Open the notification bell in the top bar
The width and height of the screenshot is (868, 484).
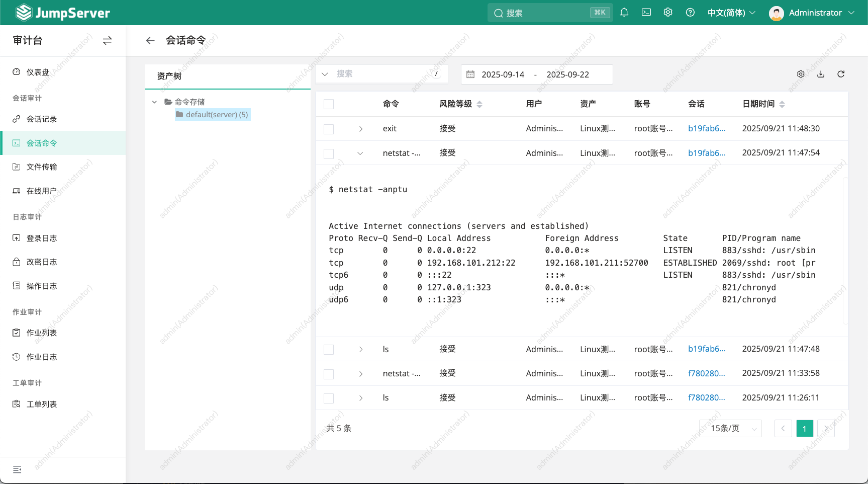click(624, 12)
